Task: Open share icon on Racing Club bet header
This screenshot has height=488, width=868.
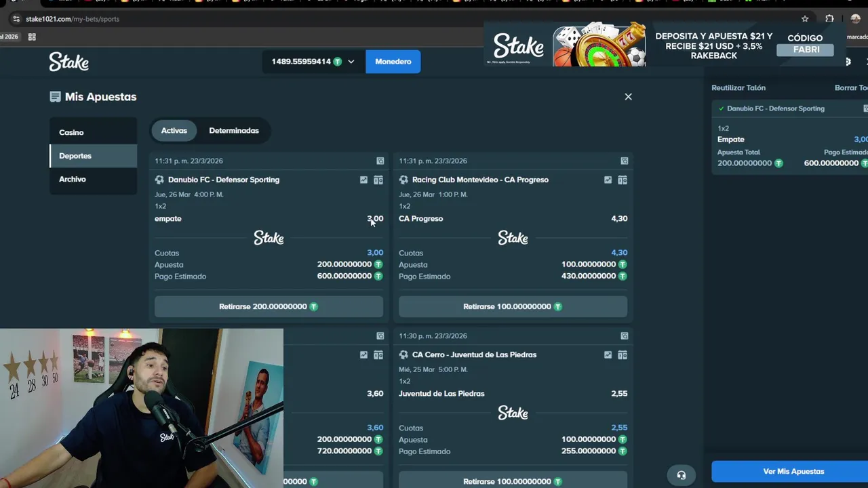Action: (624, 161)
